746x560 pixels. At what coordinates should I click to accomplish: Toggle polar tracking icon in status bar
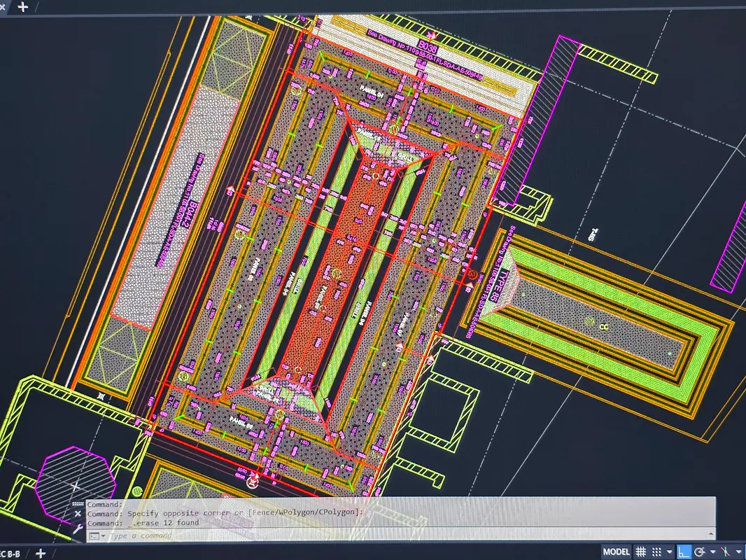pyautogui.click(x=699, y=552)
